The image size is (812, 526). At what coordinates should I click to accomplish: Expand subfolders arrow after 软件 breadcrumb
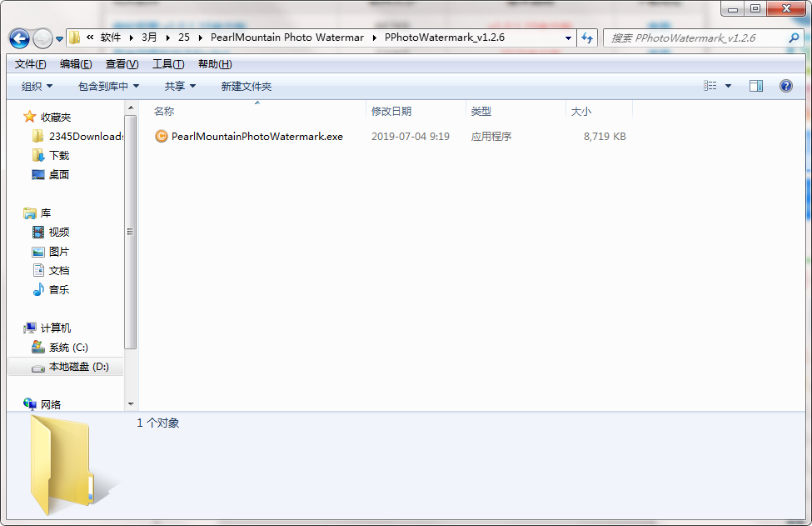131,38
